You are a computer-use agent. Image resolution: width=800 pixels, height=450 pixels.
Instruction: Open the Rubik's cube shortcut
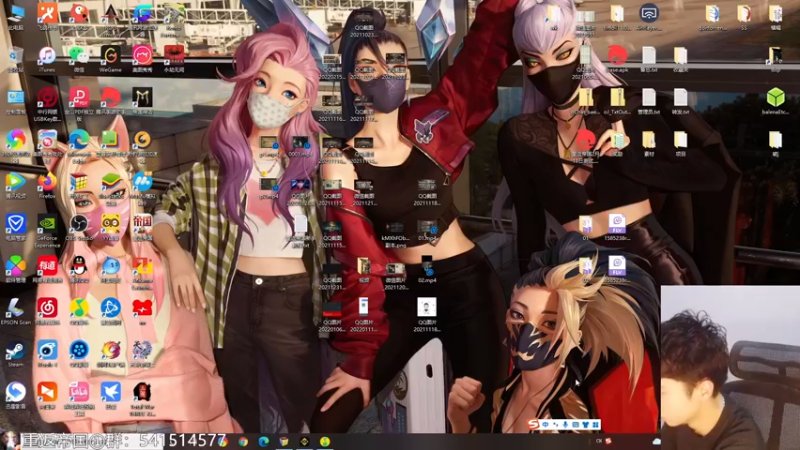point(79,182)
